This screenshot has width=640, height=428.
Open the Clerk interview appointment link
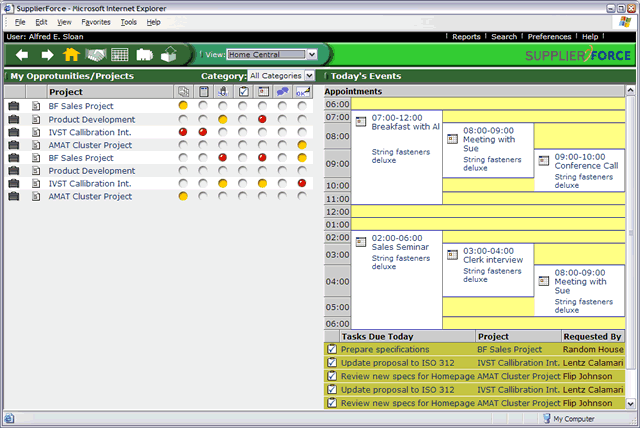493,260
